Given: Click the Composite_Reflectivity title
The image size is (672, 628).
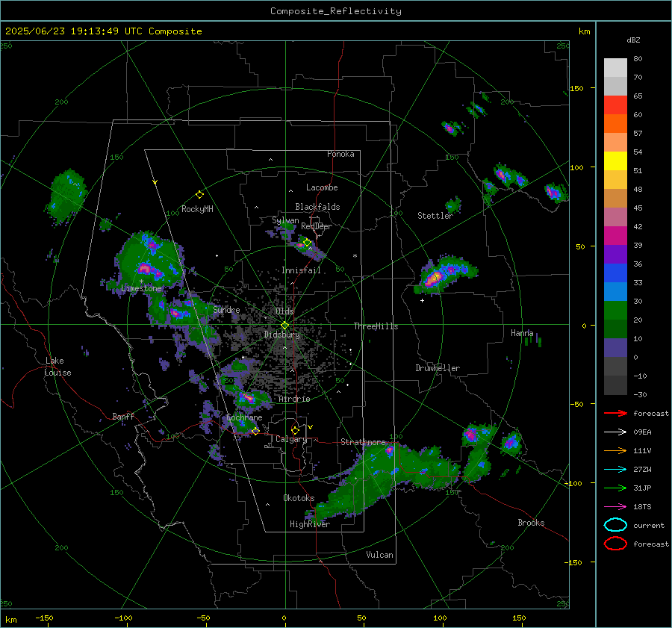Looking at the screenshot, I should [336, 11].
